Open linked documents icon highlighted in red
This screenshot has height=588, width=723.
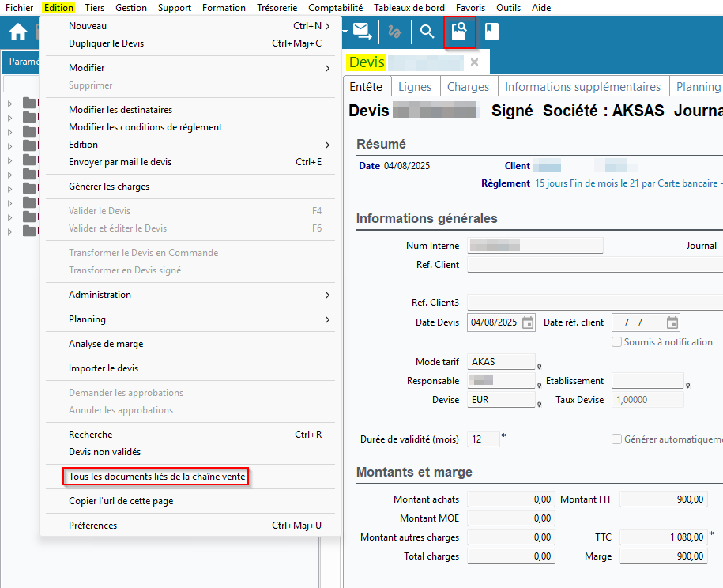click(x=459, y=32)
